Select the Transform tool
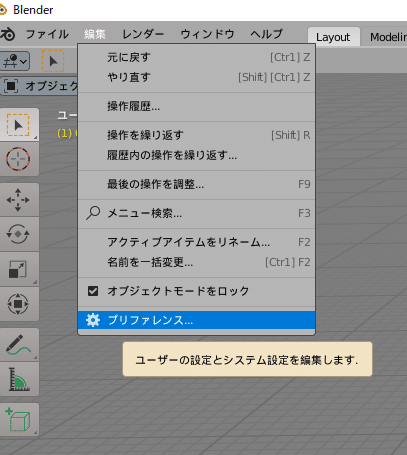 [19, 304]
